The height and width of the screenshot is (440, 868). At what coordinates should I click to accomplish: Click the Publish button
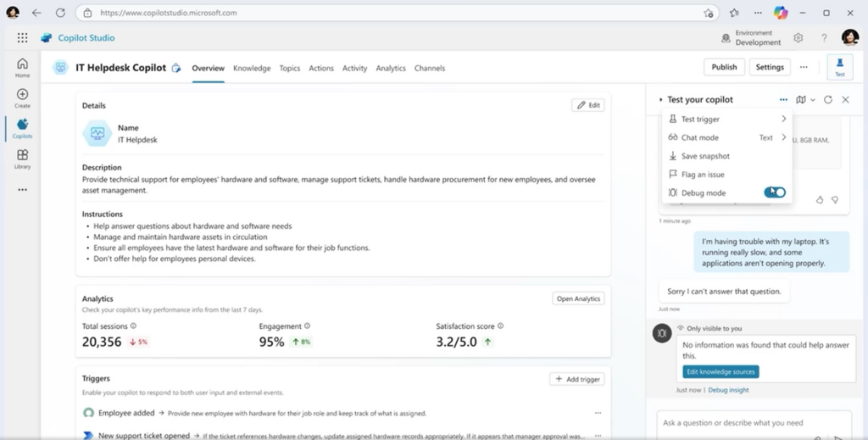pos(724,67)
